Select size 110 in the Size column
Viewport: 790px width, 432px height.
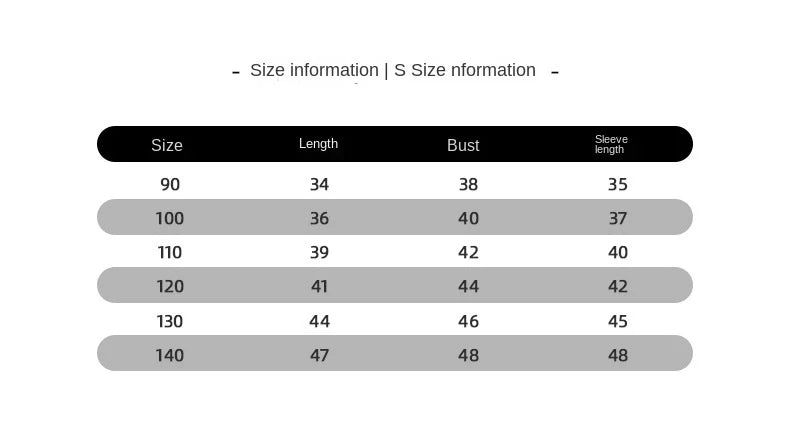point(170,252)
